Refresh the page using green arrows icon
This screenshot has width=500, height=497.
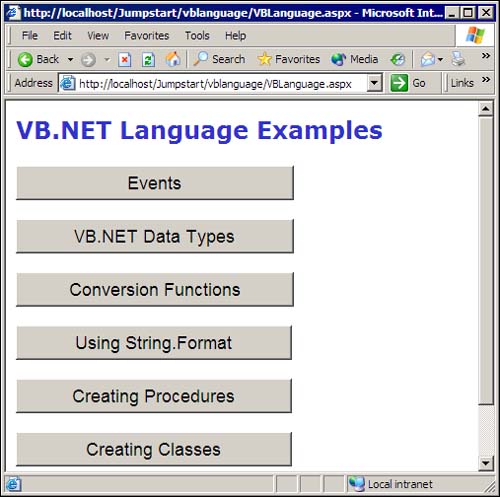(x=148, y=60)
